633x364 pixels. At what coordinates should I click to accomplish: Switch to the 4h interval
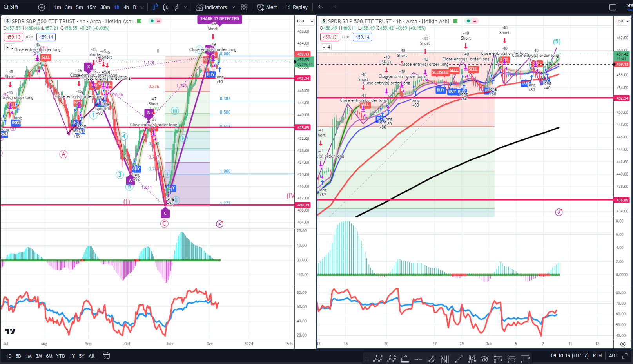(x=126, y=7)
